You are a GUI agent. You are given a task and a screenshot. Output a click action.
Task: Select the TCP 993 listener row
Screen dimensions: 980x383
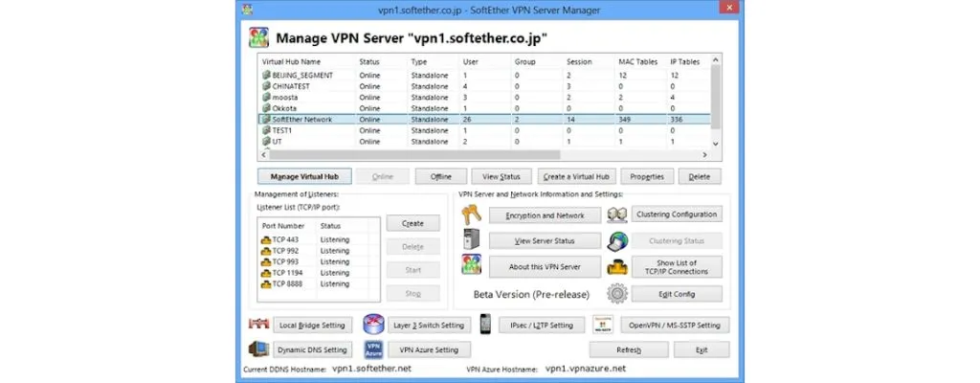tap(319, 262)
